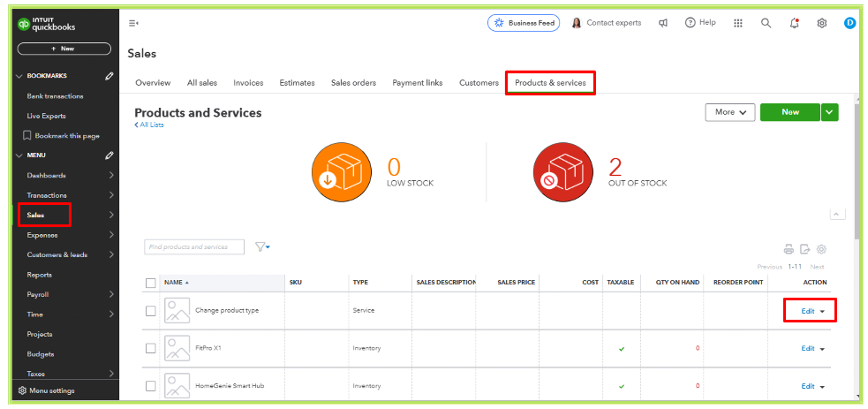Click Contact experts
Viewport: 868px width, 409px height.
tap(606, 23)
